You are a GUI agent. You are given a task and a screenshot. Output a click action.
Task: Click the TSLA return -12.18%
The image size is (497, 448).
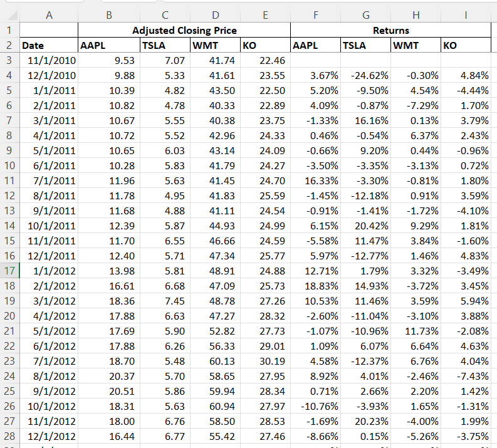pyautogui.click(x=366, y=195)
